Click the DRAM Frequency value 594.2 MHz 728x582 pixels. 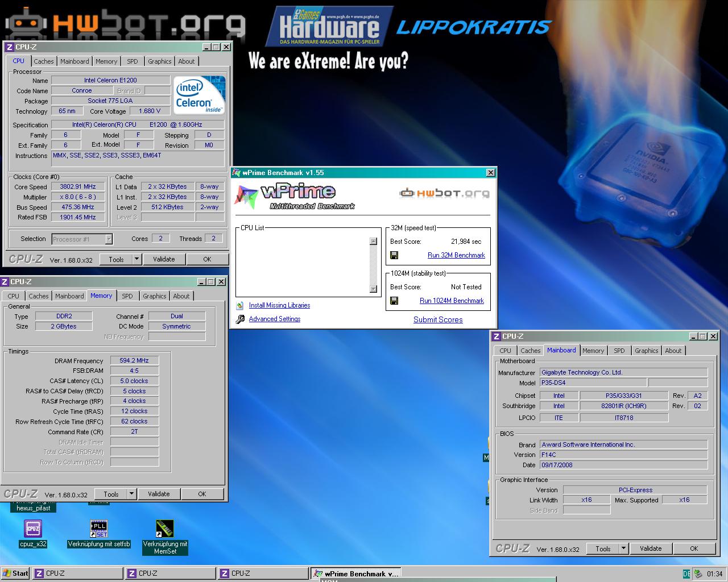point(134,360)
